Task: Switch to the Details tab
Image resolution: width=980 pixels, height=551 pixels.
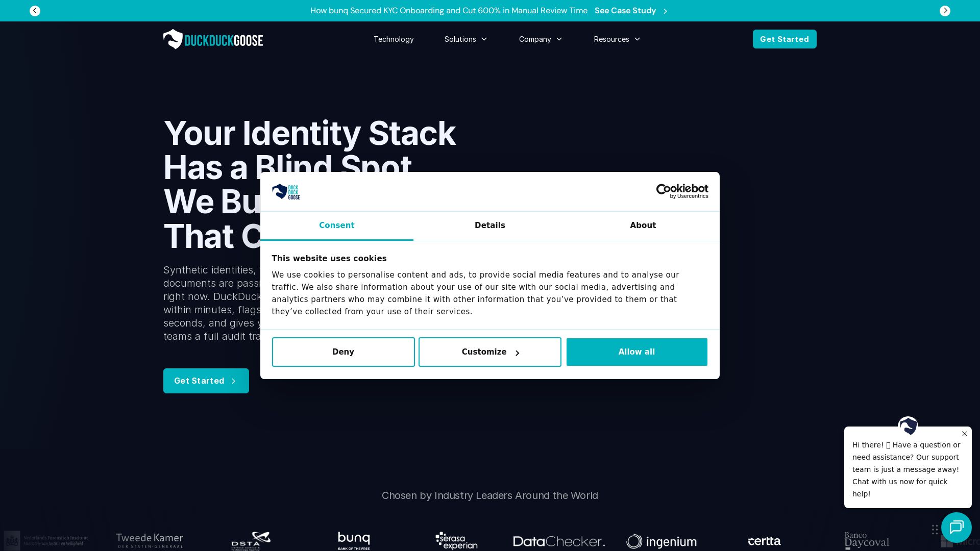Action: pyautogui.click(x=490, y=226)
